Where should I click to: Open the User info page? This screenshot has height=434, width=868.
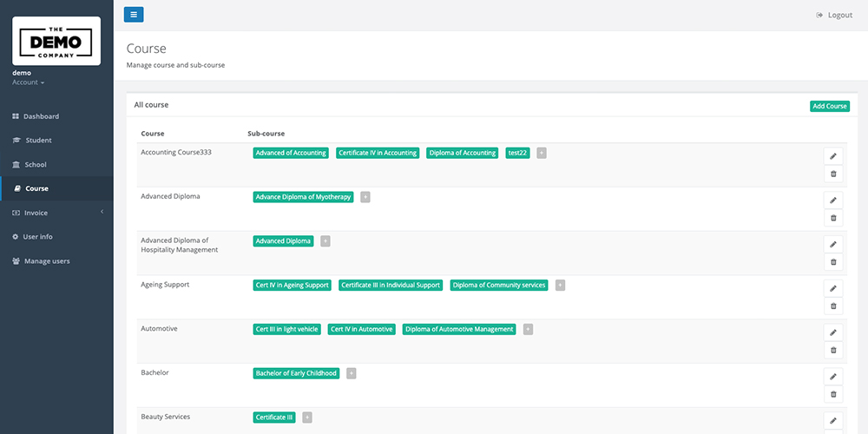[37, 236]
